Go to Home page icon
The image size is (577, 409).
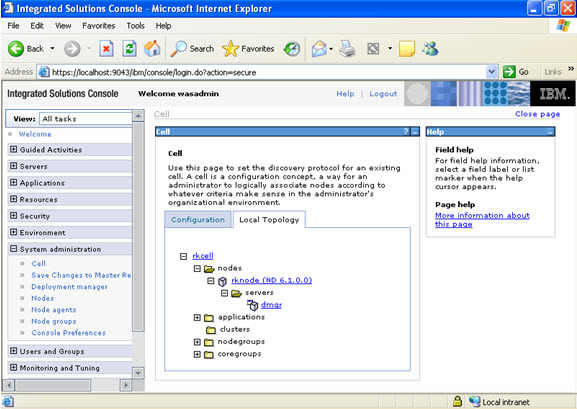tap(152, 48)
